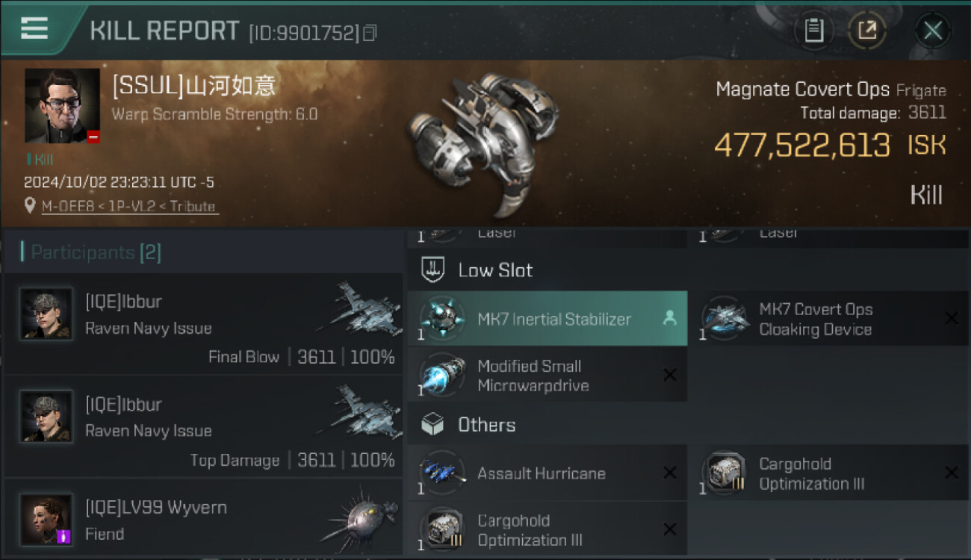Open the hamburger menu

[x=34, y=28]
